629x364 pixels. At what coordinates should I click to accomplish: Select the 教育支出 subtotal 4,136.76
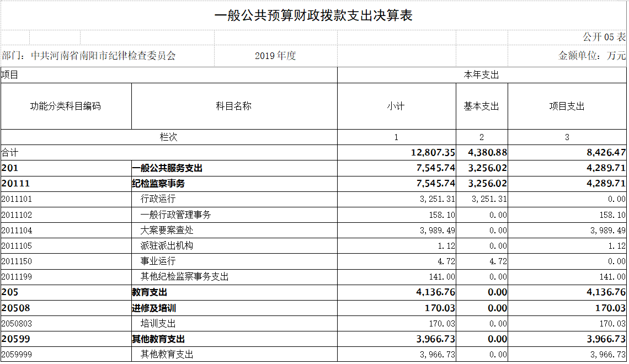pos(436,292)
